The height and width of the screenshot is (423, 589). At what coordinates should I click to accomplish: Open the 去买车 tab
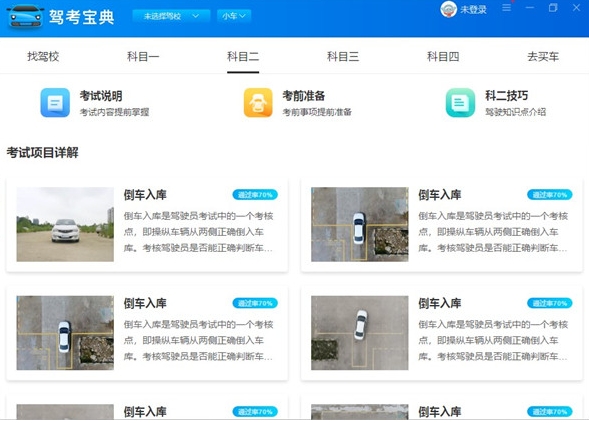[x=543, y=57]
